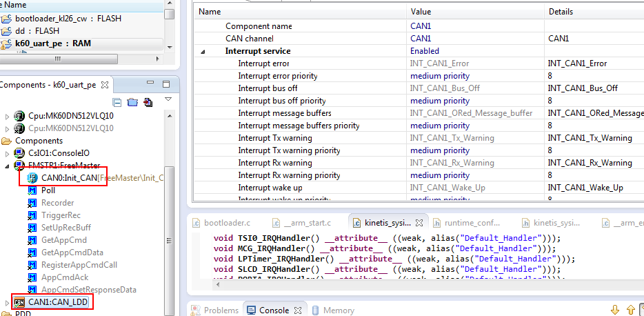Expand the CsIO1:ConsoleIO tree node
This screenshot has width=644, height=316.
8,153
